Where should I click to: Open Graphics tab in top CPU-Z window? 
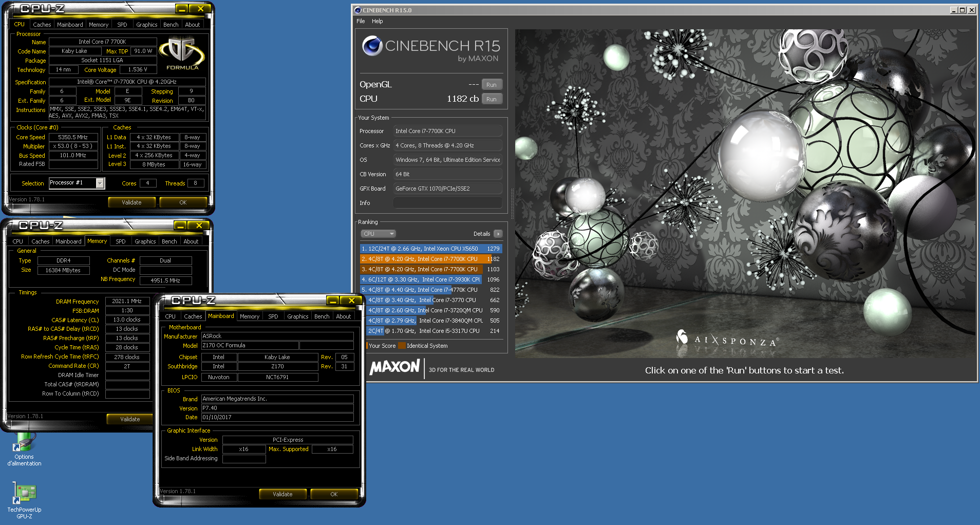[x=147, y=25]
